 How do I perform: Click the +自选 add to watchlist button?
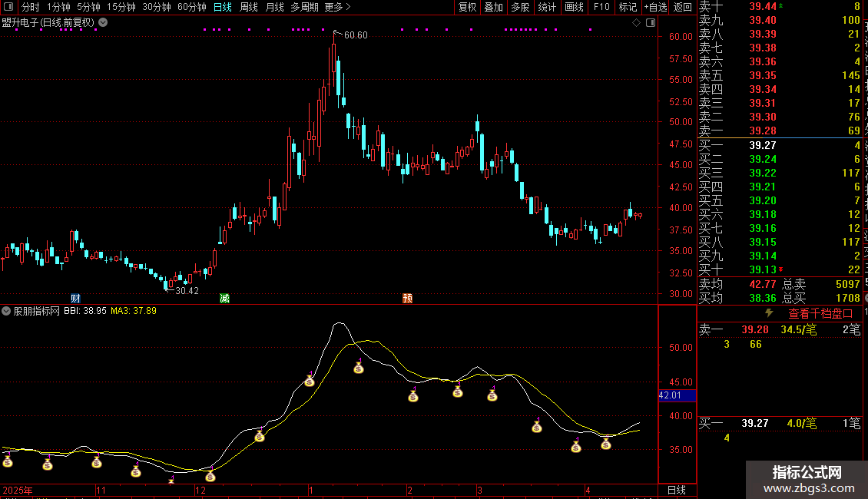pos(654,7)
